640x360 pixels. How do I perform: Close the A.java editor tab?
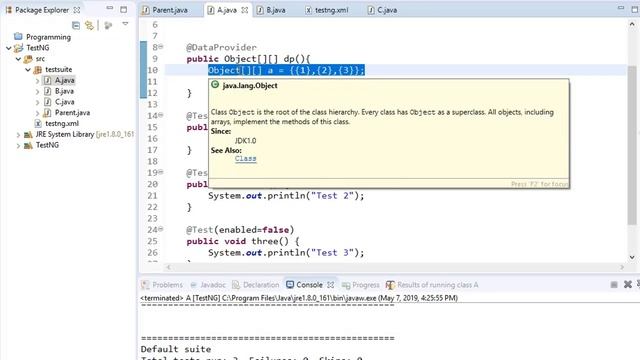(244, 10)
